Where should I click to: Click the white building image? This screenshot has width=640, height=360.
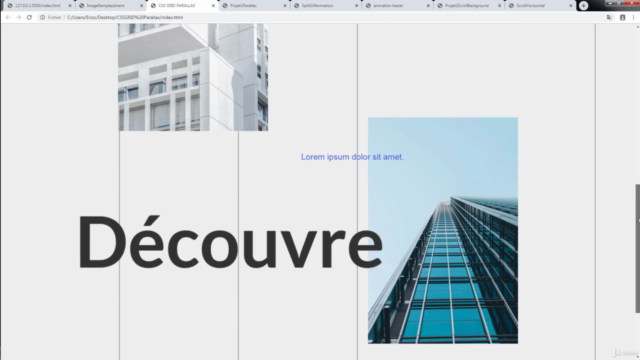[193, 77]
